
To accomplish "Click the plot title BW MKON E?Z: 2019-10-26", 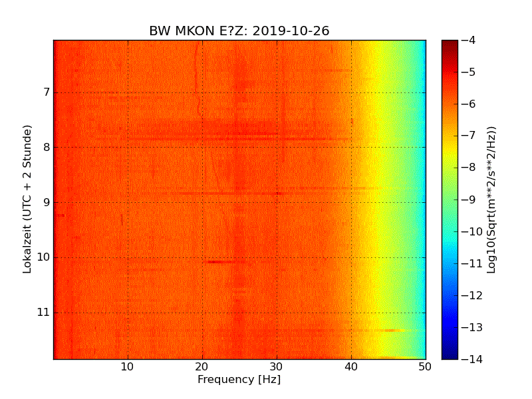I will point(239,31).
